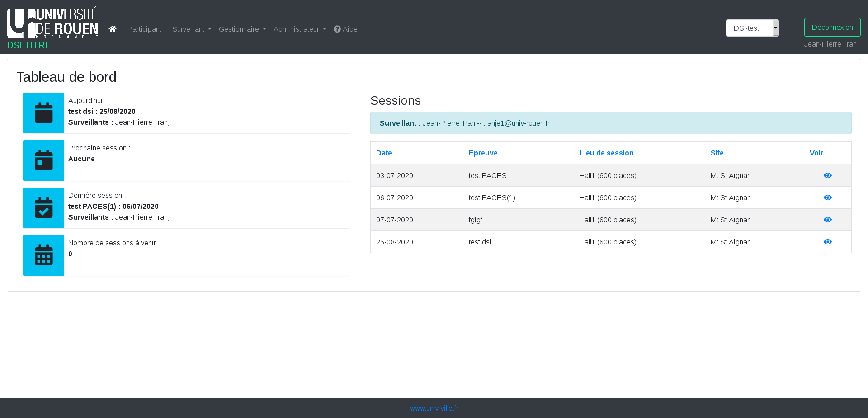The width and height of the screenshot is (868, 418).
Task: Expand the Gestionnaire dropdown menu
Action: coord(242,29)
